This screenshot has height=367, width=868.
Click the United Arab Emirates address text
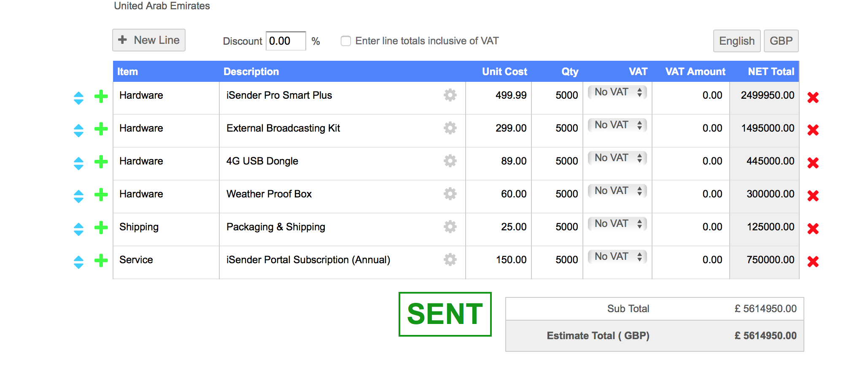(x=162, y=6)
